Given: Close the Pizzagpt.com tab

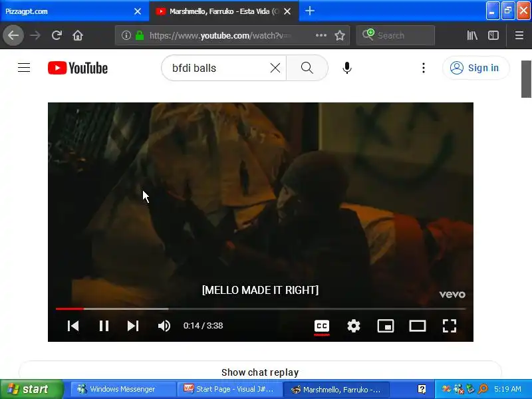Looking at the screenshot, I should pos(138,11).
